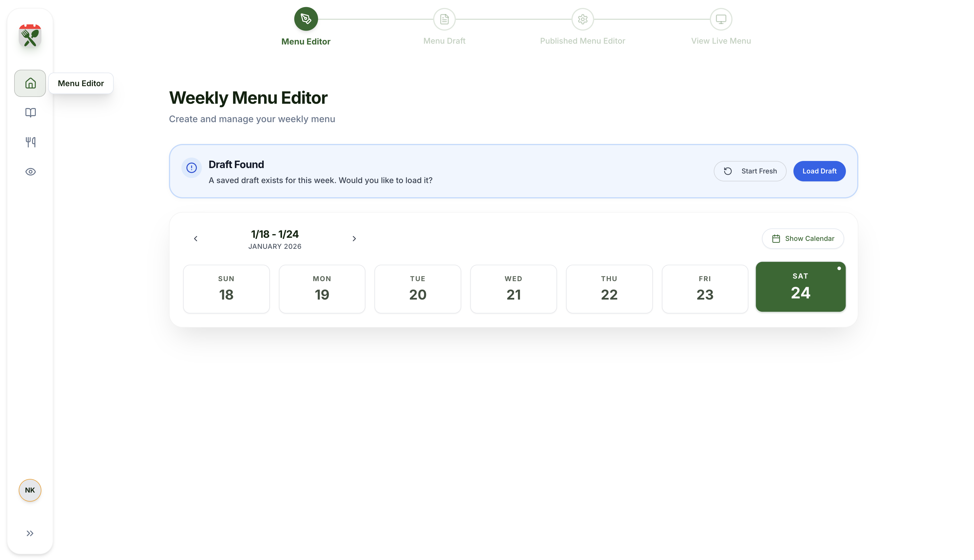
Task: Go to previous week with left chevron
Action: point(195,238)
